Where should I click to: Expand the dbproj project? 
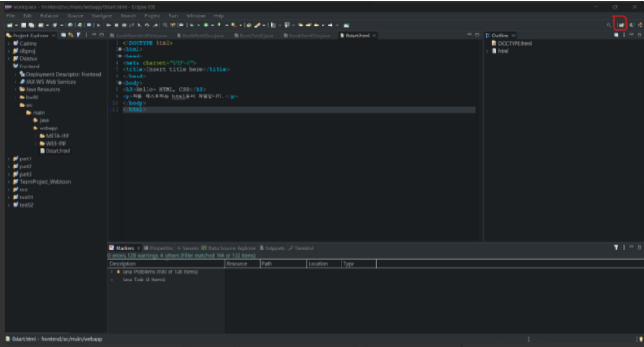[8, 51]
